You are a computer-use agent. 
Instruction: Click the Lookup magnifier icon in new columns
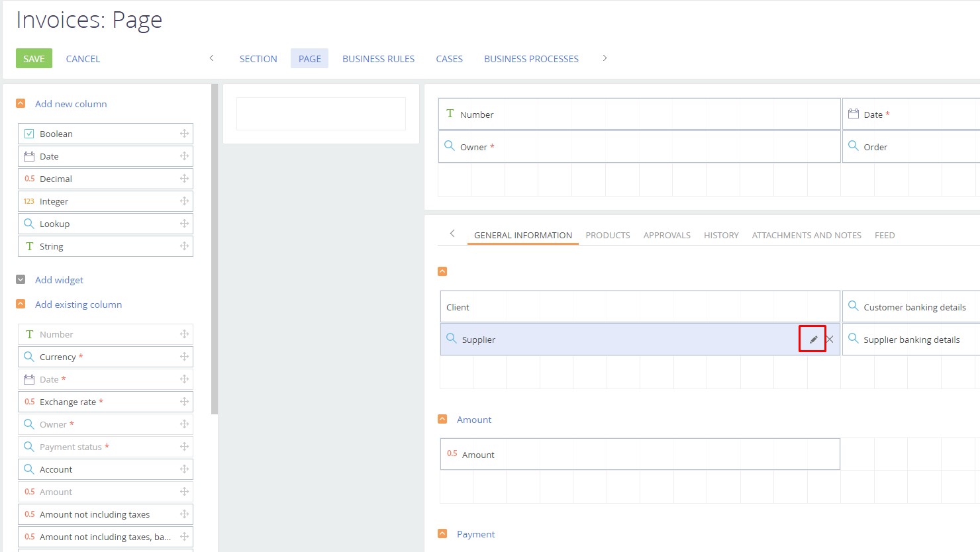pyautogui.click(x=29, y=224)
